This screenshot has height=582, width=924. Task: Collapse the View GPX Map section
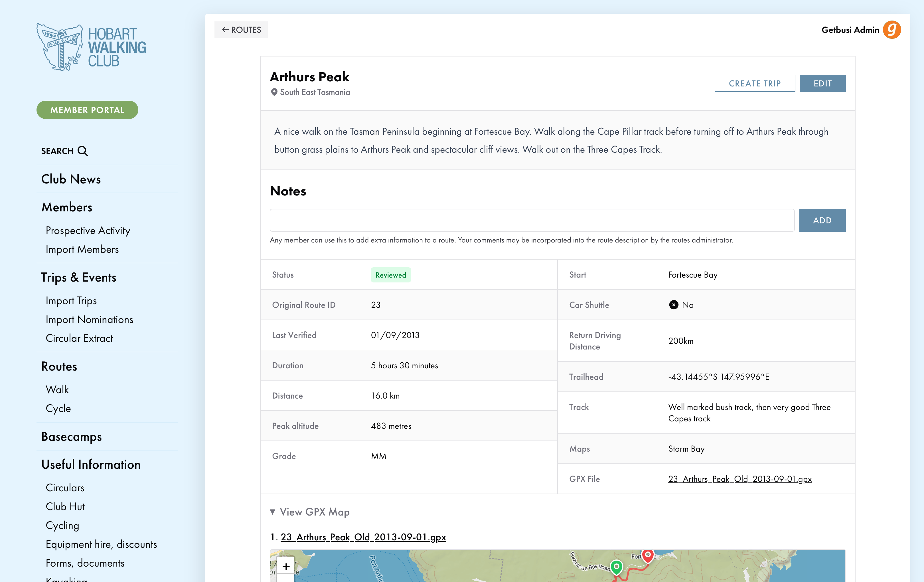click(x=310, y=512)
